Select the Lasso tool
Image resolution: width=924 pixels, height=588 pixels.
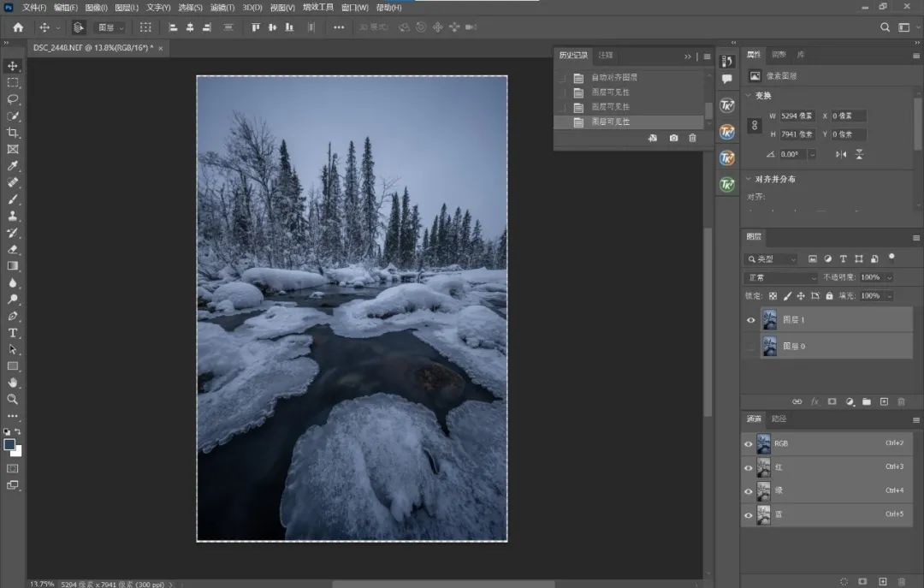click(x=13, y=99)
